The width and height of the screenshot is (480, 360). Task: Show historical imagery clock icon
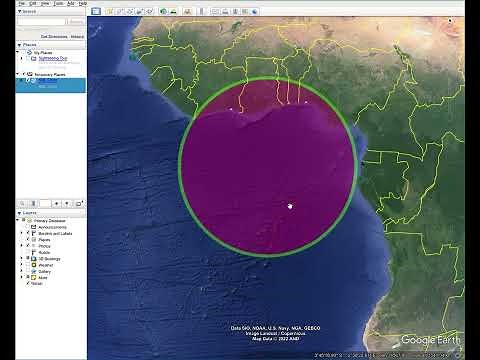(x=163, y=11)
